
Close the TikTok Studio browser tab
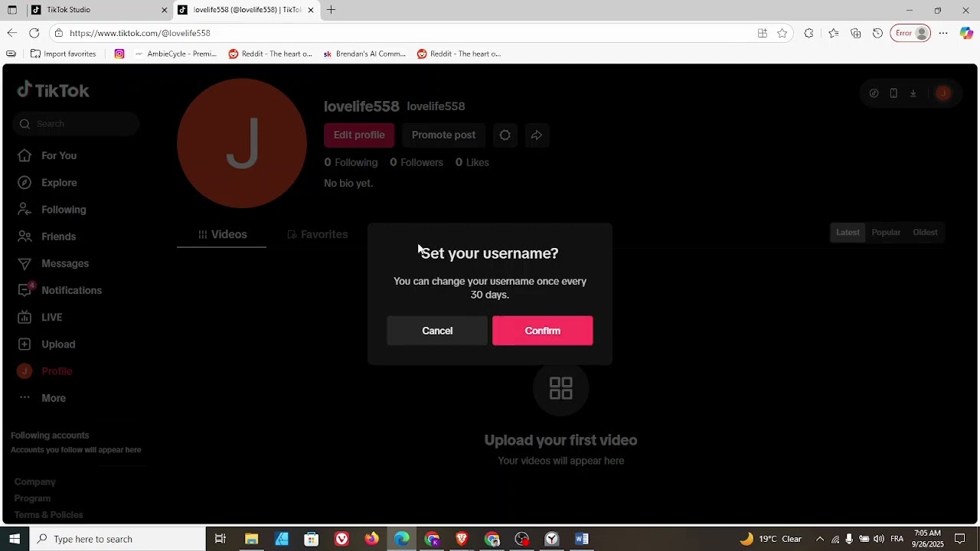[164, 10]
